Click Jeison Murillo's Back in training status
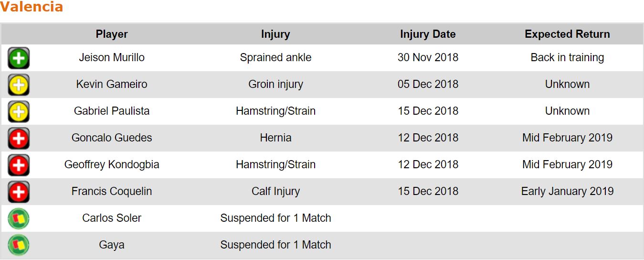Image resolution: width=644 pixels, height=260 pixels. (567, 57)
